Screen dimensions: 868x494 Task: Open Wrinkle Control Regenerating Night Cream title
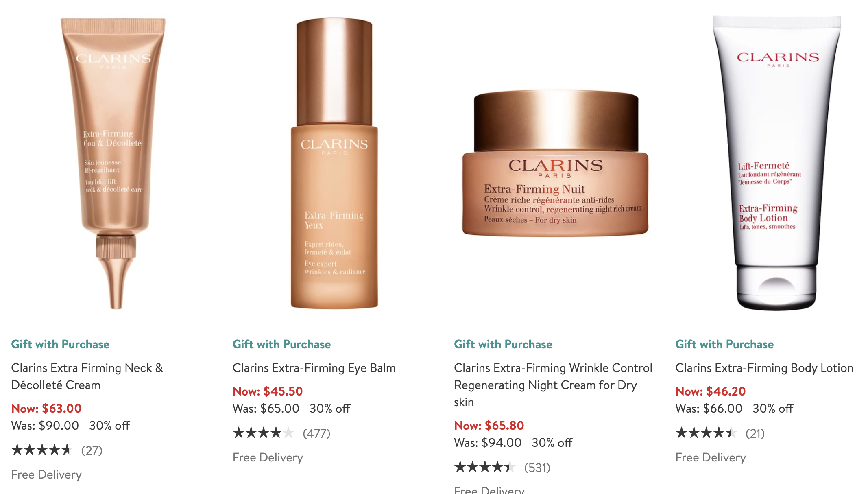click(x=553, y=385)
